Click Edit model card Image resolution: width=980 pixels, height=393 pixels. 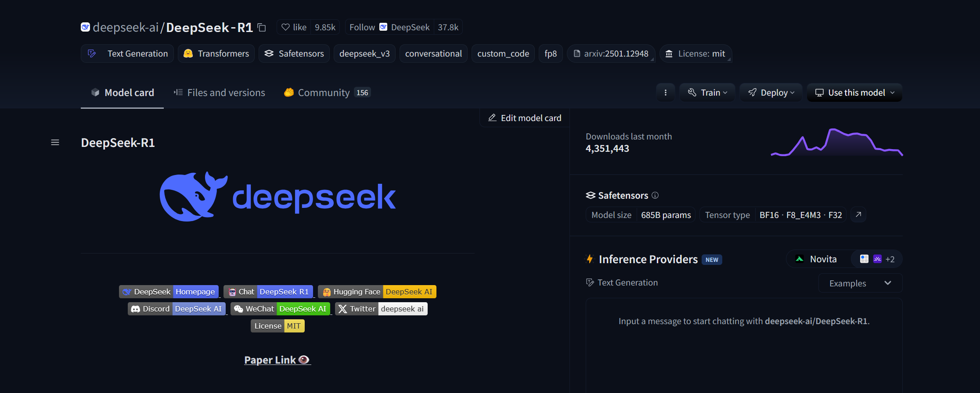point(525,118)
